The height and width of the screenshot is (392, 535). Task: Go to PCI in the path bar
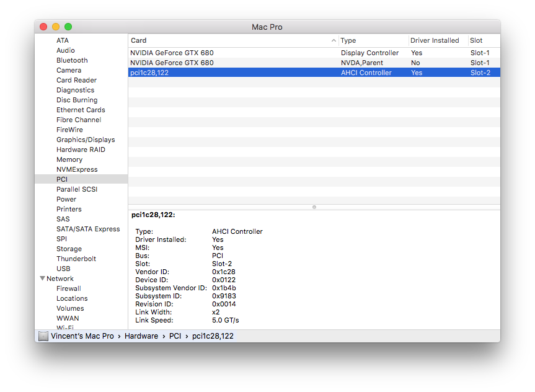tap(175, 336)
